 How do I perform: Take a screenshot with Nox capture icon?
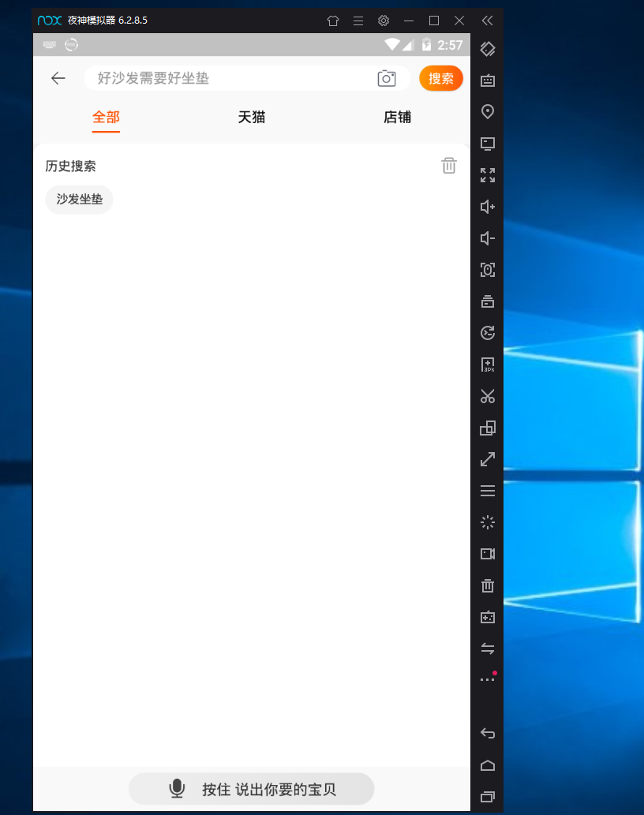(488, 270)
